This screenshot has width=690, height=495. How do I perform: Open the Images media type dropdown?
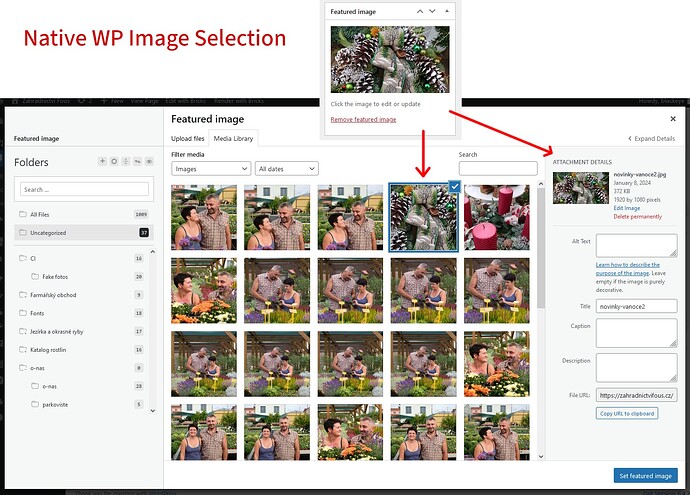tap(211, 169)
